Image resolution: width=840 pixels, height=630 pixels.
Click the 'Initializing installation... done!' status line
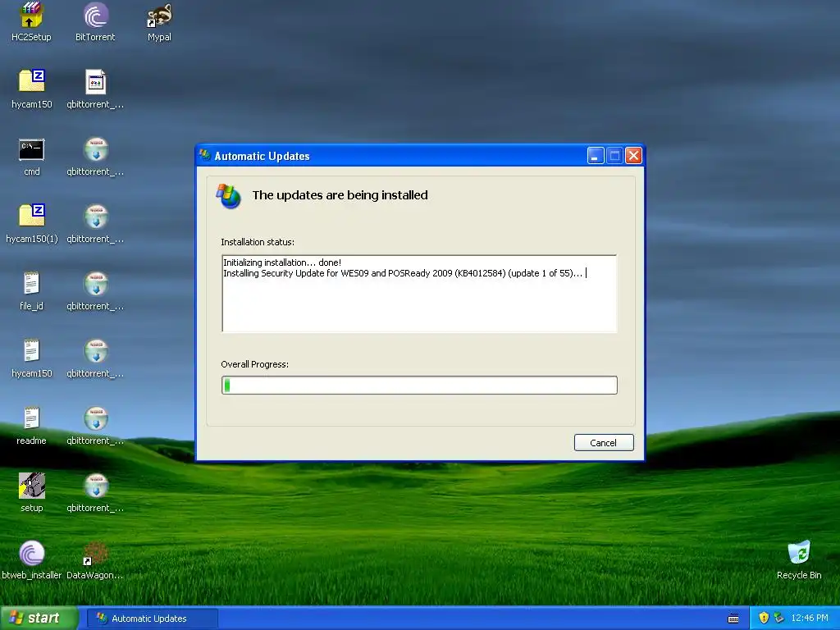(x=282, y=262)
